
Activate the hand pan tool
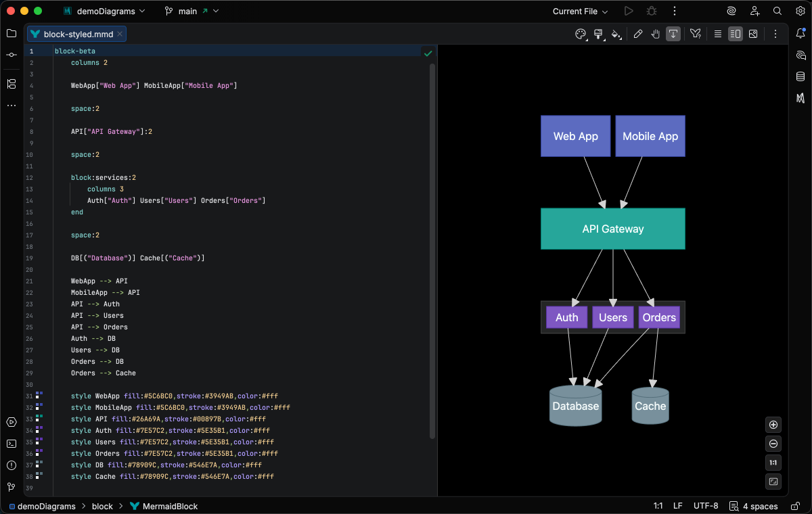pyautogui.click(x=655, y=34)
